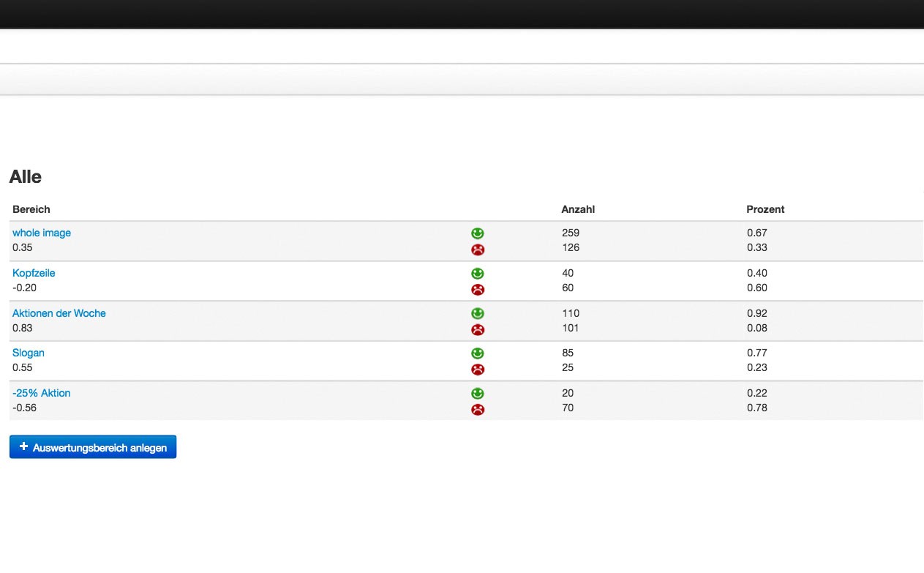Click the green happy face beside Slogan
This screenshot has width=924, height=573.
[477, 353]
